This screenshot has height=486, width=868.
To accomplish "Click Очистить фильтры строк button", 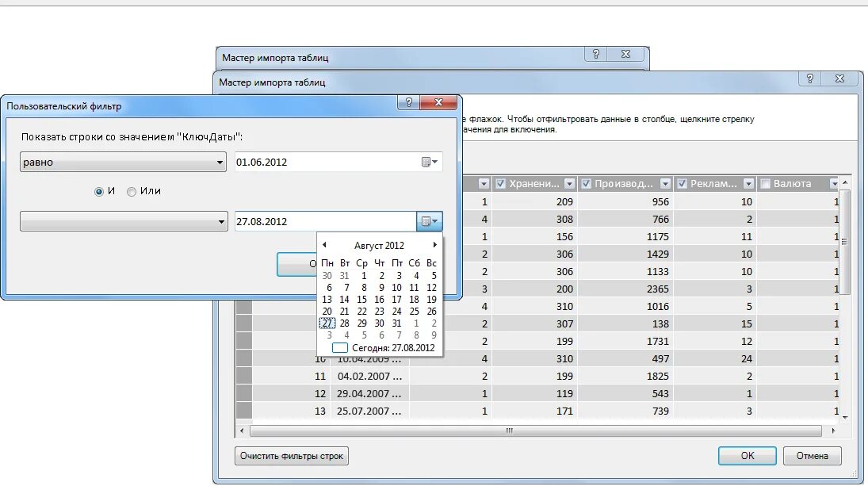I will point(292,456).
